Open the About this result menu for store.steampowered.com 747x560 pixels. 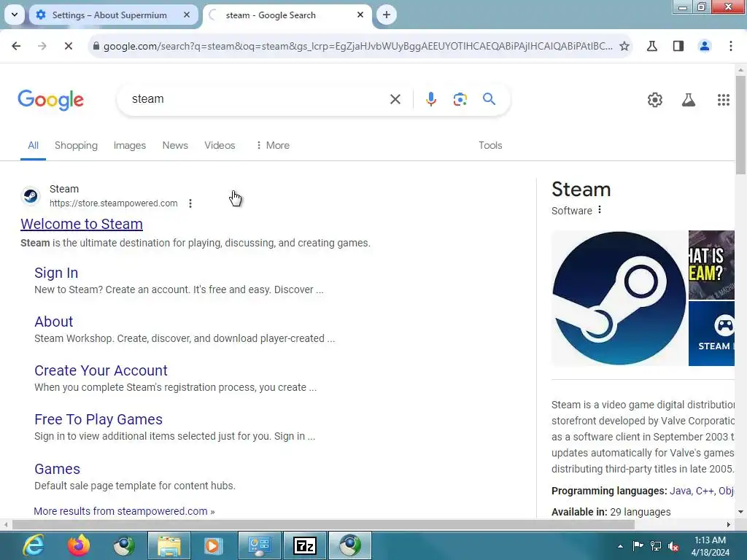tap(190, 203)
